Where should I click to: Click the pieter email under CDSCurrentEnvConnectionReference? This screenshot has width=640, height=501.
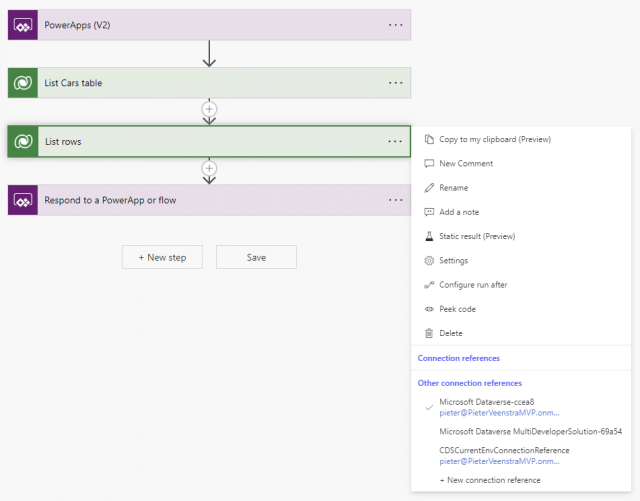(499, 461)
